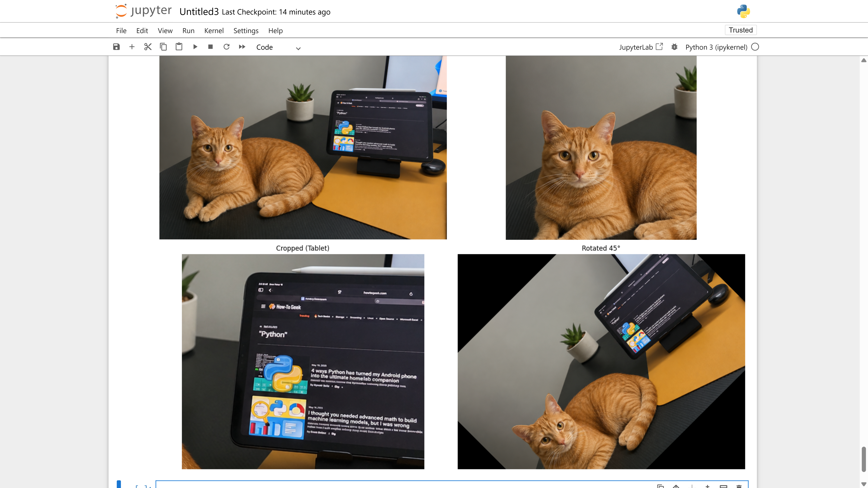The image size is (868, 488).
Task: Collapse the cell using its blue side bar
Action: pyautogui.click(x=119, y=484)
